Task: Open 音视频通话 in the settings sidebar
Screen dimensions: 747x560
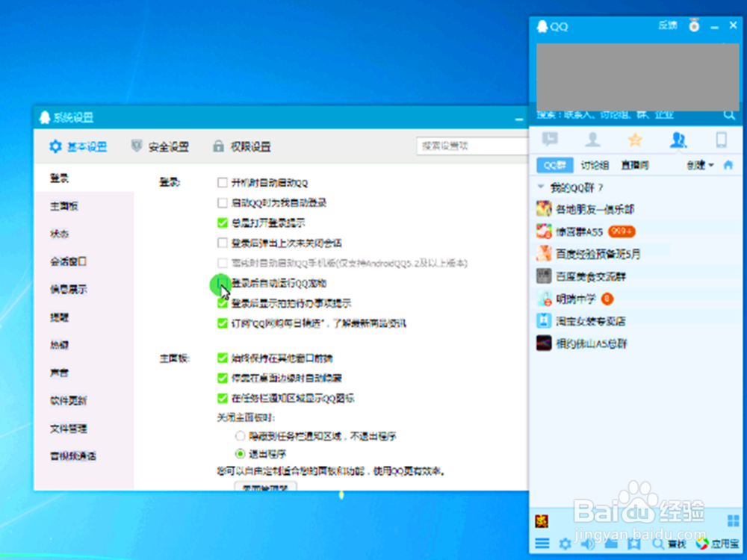Action: click(x=73, y=456)
